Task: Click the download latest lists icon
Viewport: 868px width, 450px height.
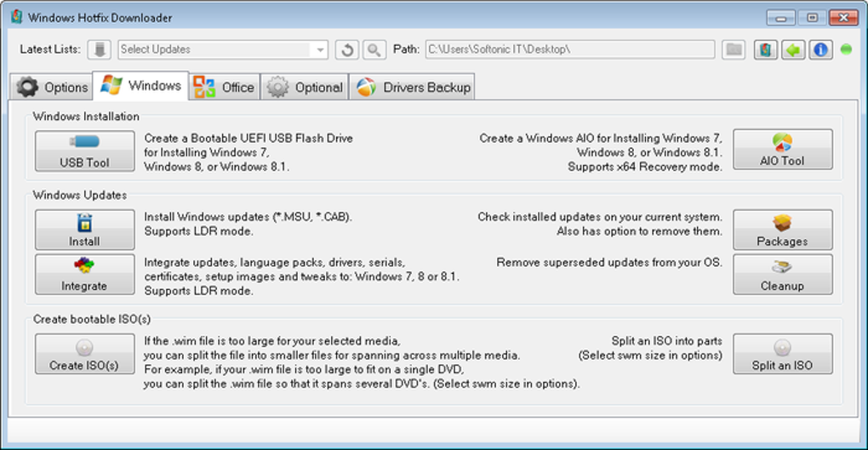Action: 99,50
